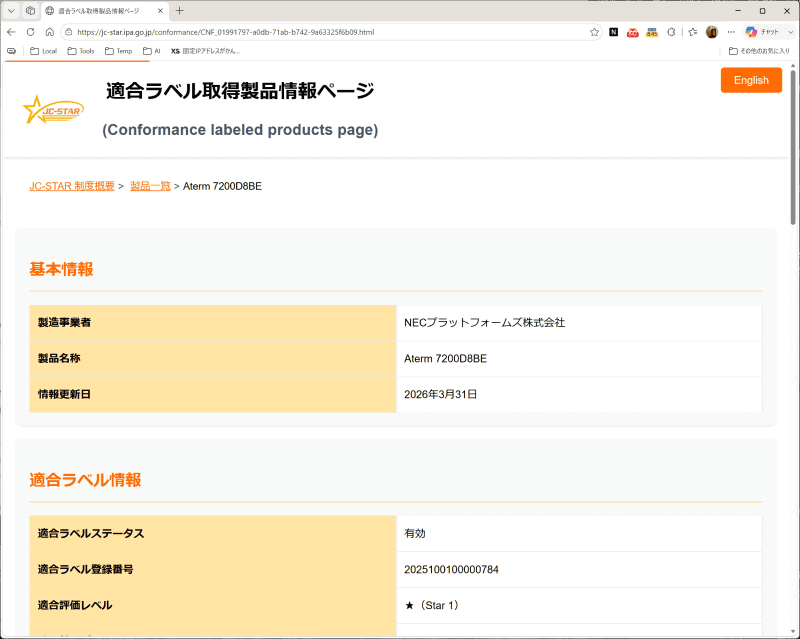Image resolution: width=800 pixels, height=639 pixels.
Task: Open the user profile avatar
Action: [x=712, y=32]
